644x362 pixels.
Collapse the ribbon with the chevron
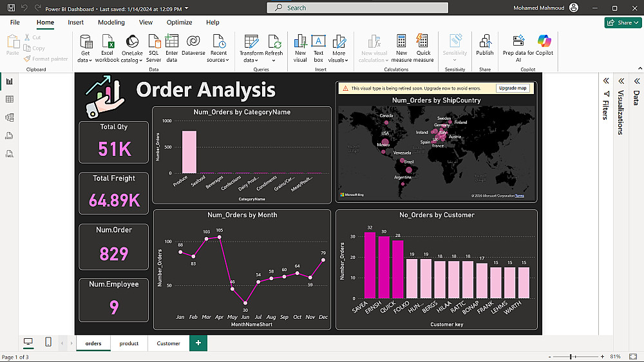[x=640, y=69]
